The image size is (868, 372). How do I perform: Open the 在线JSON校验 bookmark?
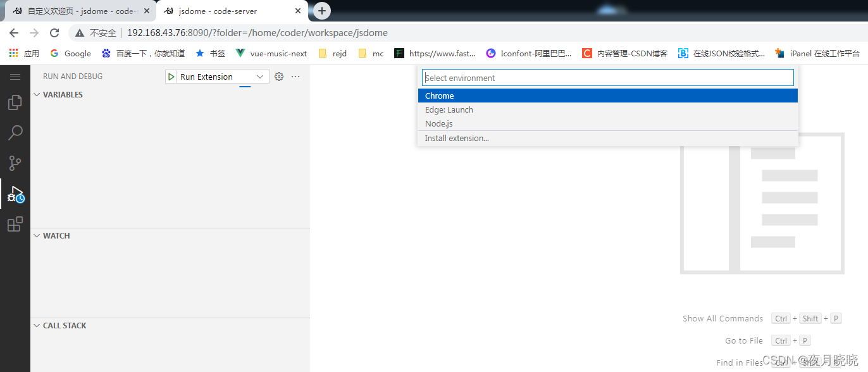pos(721,53)
